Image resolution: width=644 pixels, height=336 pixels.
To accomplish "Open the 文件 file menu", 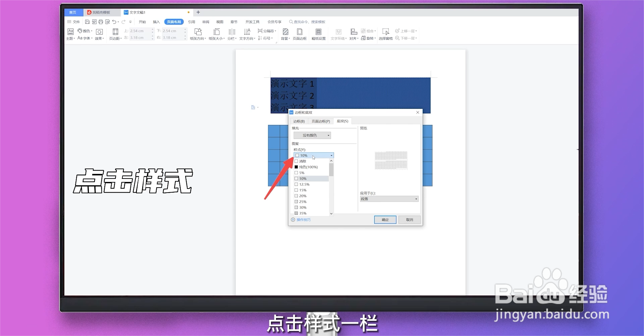I will click(x=73, y=22).
